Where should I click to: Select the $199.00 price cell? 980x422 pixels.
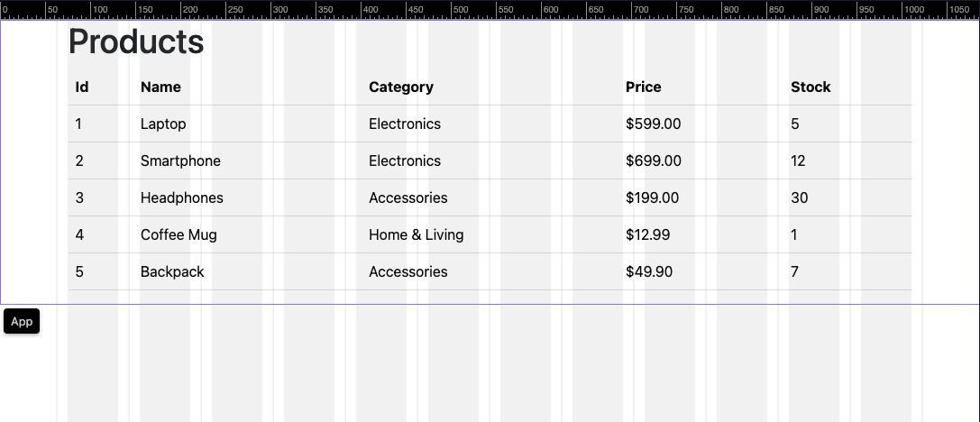pos(653,198)
